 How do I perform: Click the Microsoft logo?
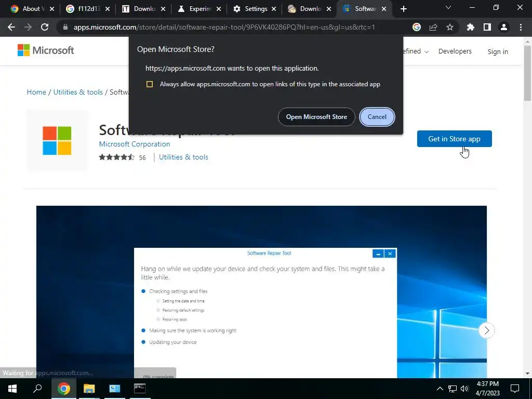pos(46,50)
